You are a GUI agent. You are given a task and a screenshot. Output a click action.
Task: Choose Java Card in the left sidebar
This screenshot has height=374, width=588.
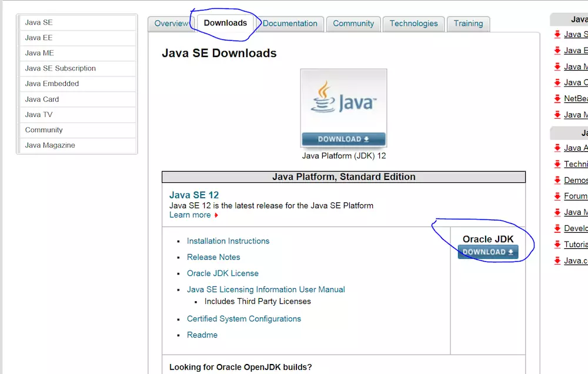click(x=77, y=99)
